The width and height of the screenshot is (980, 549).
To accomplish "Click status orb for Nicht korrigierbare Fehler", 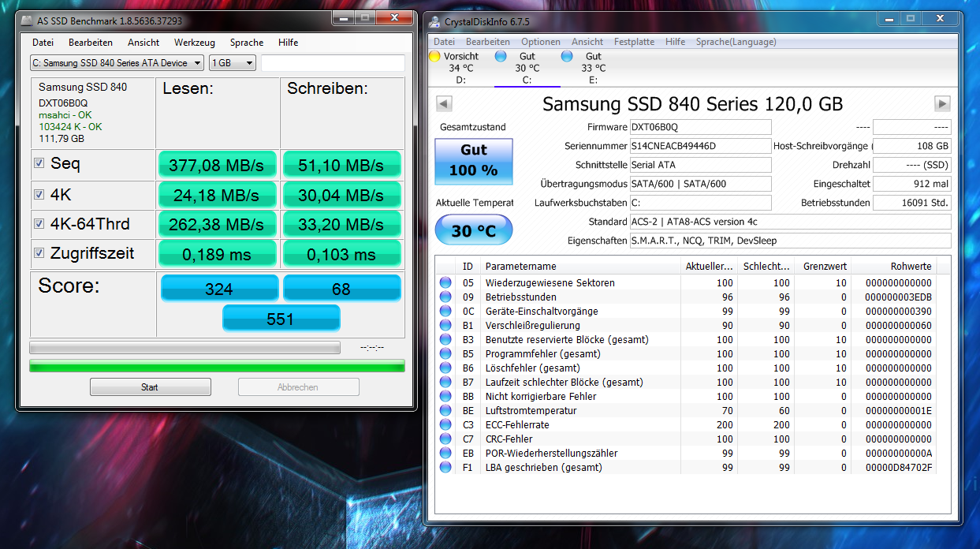I will click(x=445, y=396).
